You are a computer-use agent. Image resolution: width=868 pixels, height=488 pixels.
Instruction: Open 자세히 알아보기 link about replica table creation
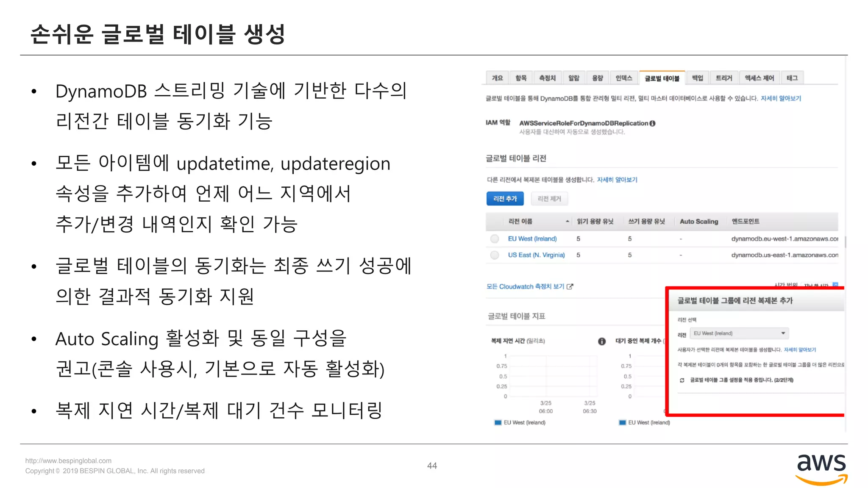pos(617,180)
